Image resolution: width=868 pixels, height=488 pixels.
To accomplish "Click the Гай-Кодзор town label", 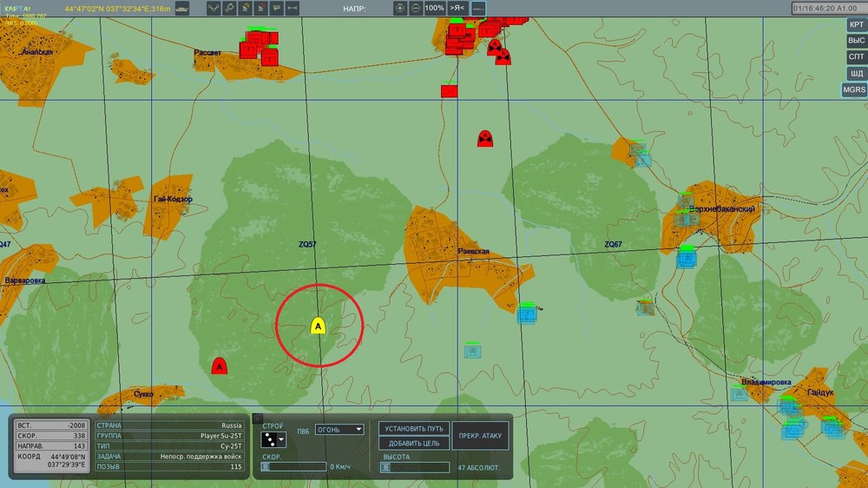I will click(x=174, y=199).
